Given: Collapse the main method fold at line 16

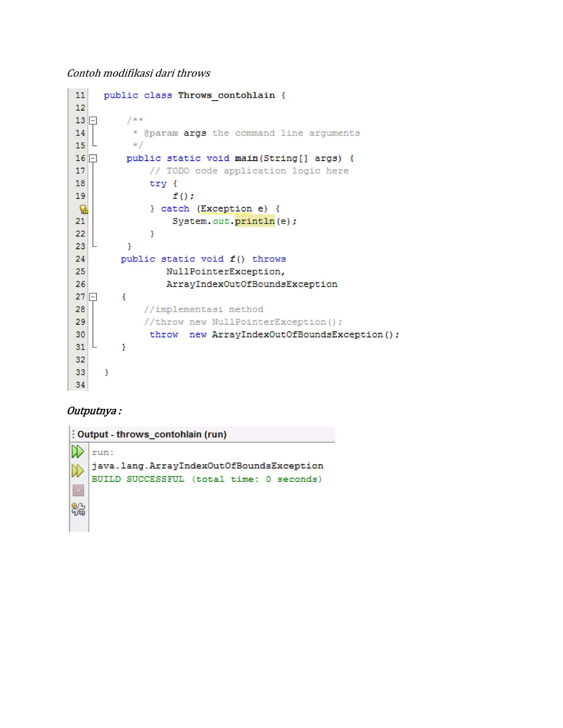Looking at the screenshot, I should pos(93,158).
